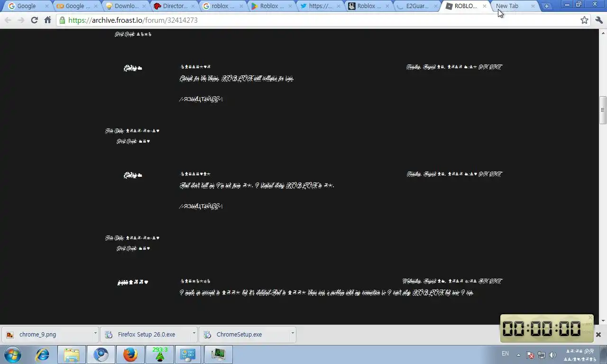
Task: Click the address bar URL field
Action: click(x=322, y=20)
